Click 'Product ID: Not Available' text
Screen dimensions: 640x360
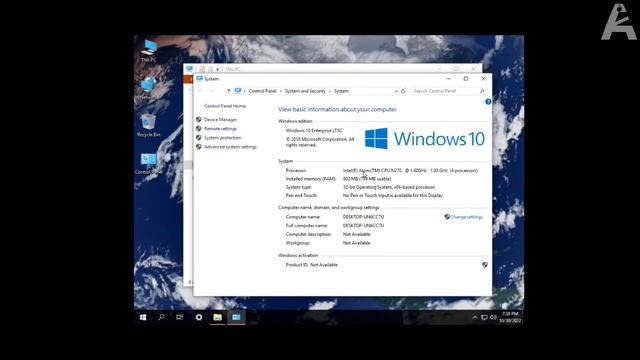(x=311, y=265)
